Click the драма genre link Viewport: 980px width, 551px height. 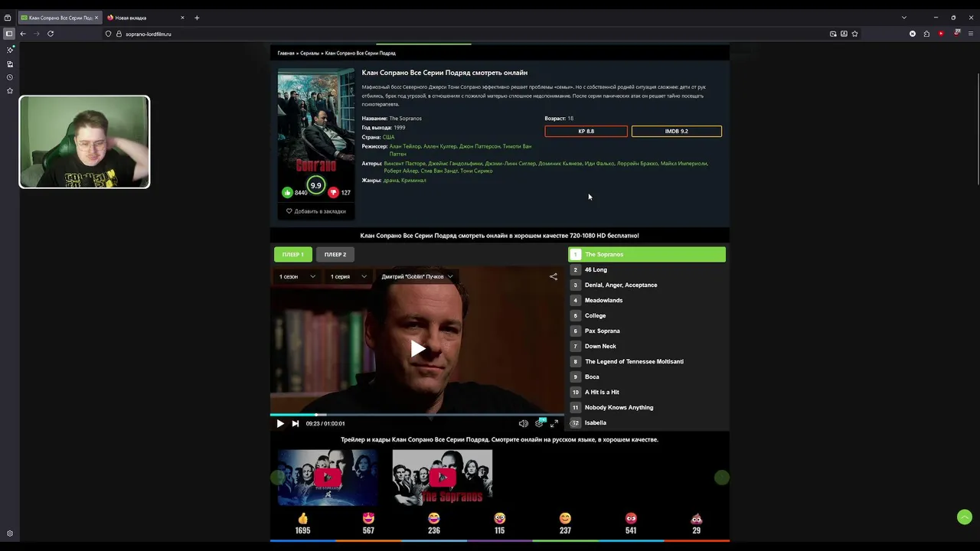pyautogui.click(x=391, y=180)
